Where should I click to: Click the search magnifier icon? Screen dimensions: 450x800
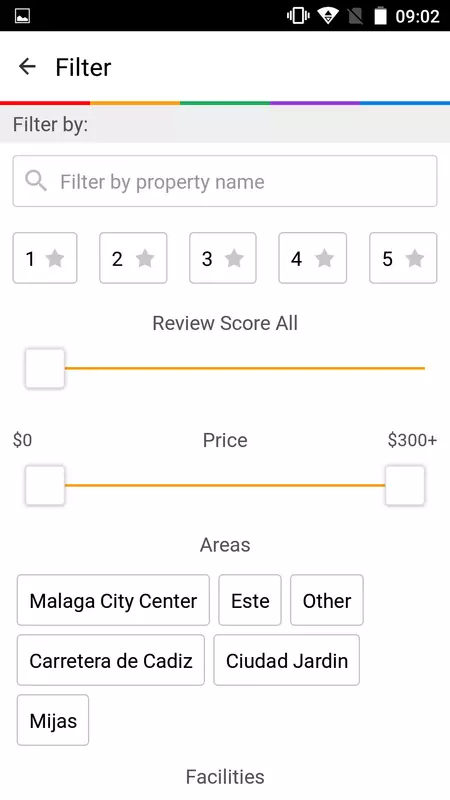tap(36, 181)
